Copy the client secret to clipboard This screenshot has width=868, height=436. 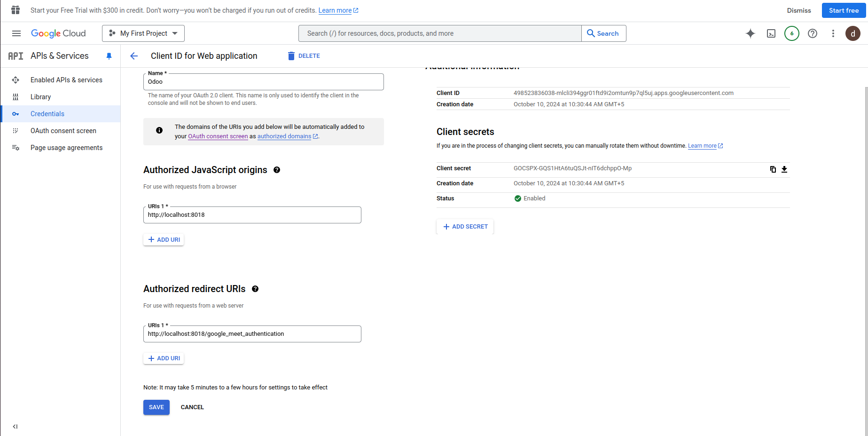(x=773, y=169)
